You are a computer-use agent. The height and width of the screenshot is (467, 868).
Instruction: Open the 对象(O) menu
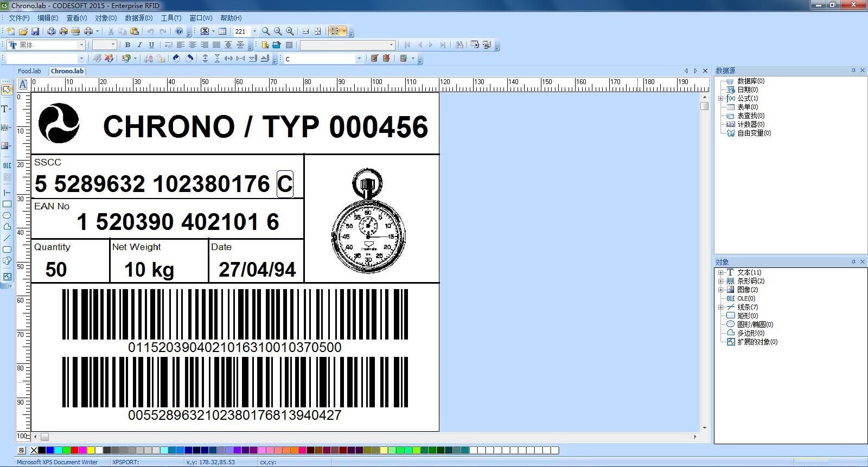(106, 18)
